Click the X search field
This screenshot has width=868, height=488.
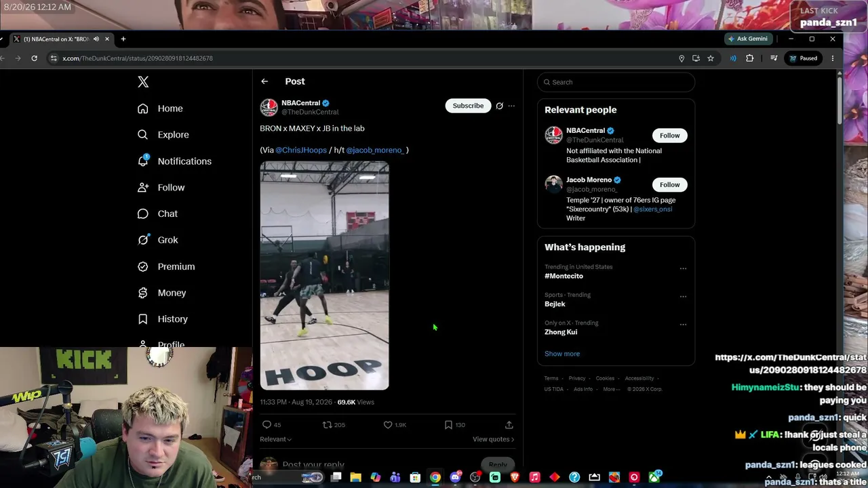[x=616, y=82]
